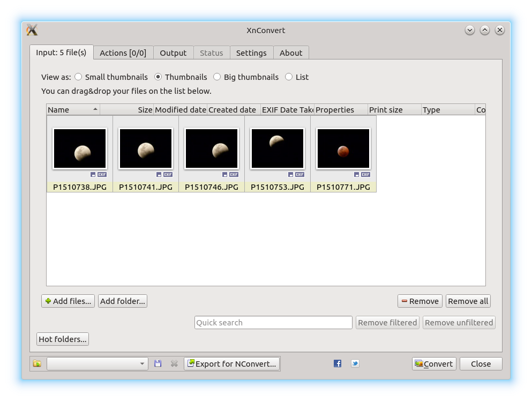Click Export for NConvert... button
The width and height of the screenshot is (532, 401).
pos(232,363)
